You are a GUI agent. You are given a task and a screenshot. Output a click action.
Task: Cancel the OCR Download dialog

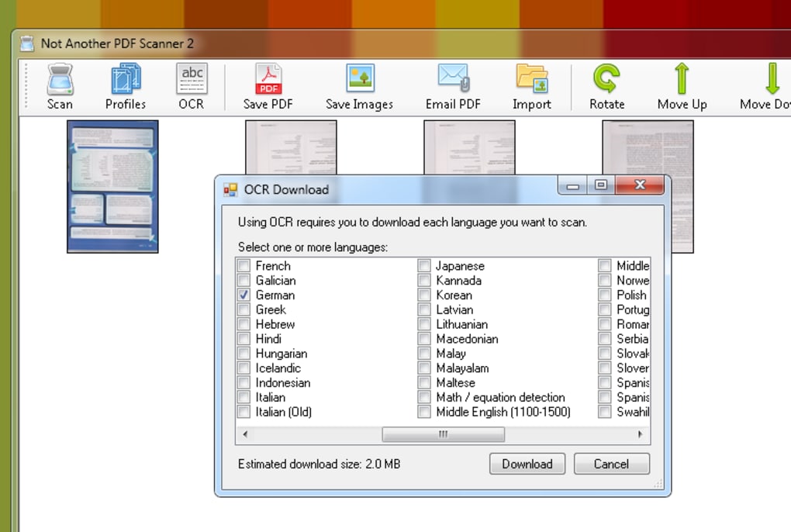tap(611, 463)
